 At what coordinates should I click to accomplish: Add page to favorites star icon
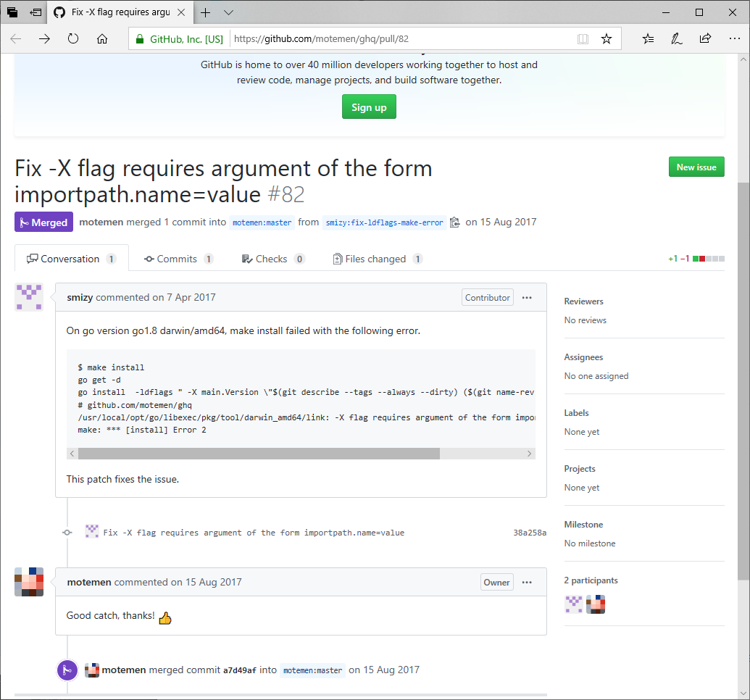click(607, 38)
